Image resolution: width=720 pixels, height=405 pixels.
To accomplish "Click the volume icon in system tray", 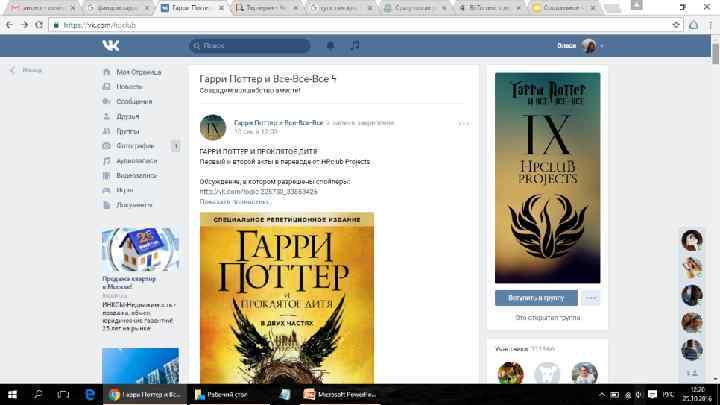I will click(639, 395).
